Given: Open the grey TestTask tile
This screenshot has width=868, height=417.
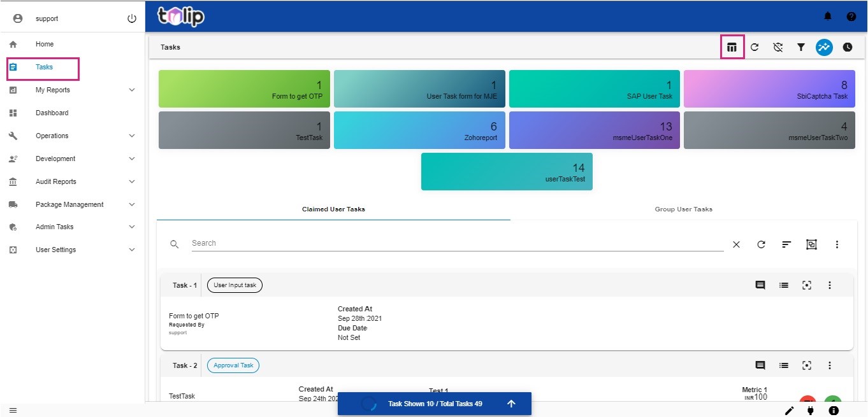Looking at the screenshot, I should pyautogui.click(x=244, y=131).
